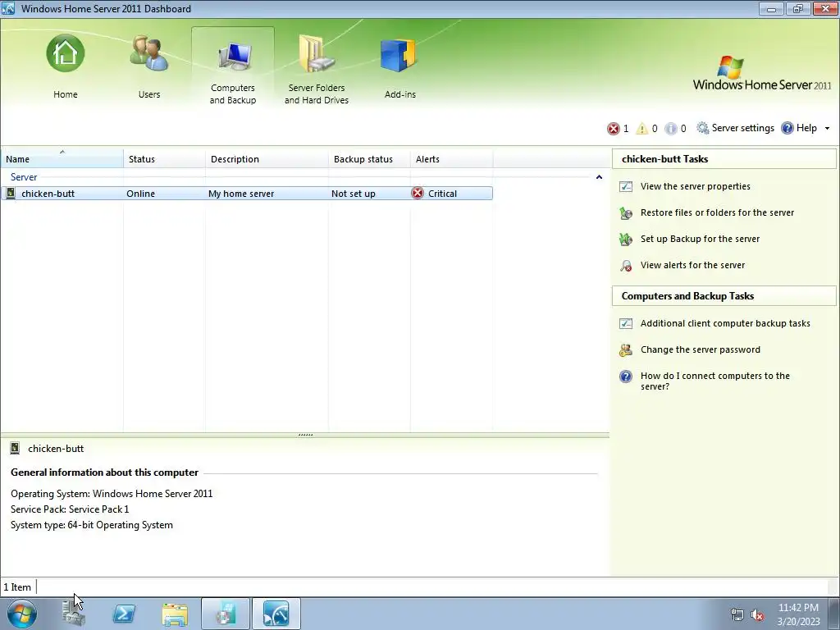Click the muted volume tray icon
Viewport: 840px width, 630px height.
click(x=757, y=615)
